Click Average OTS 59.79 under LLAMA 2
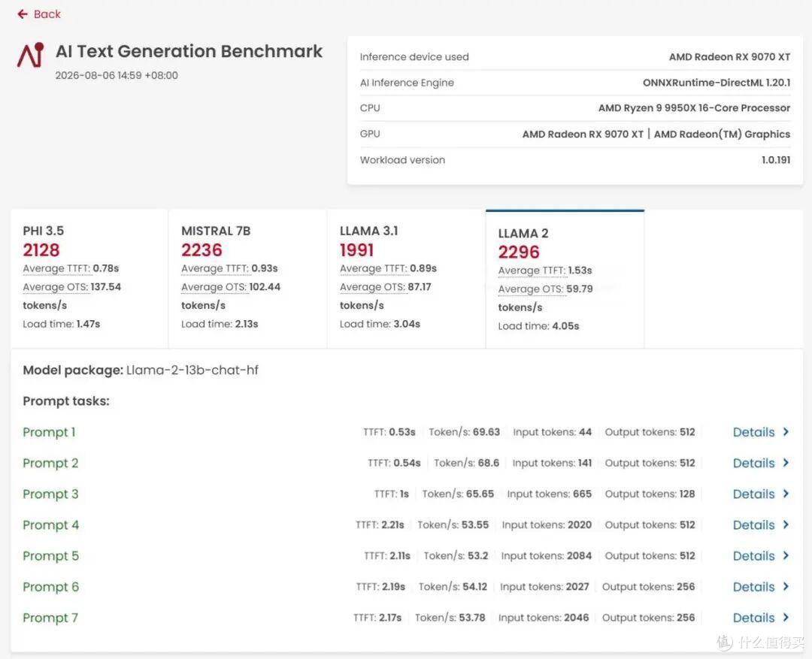This screenshot has height=659, width=812. coord(545,289)
